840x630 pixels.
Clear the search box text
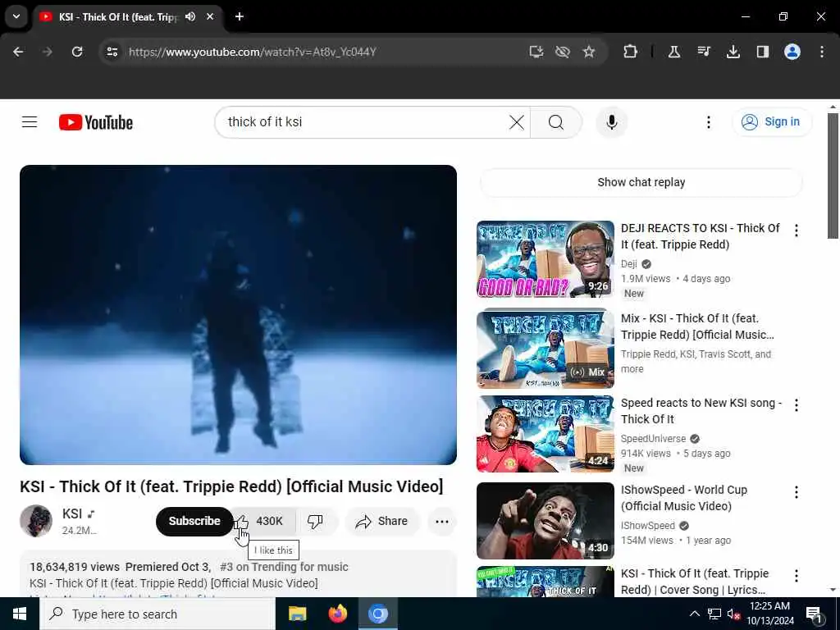pos(517,122)
